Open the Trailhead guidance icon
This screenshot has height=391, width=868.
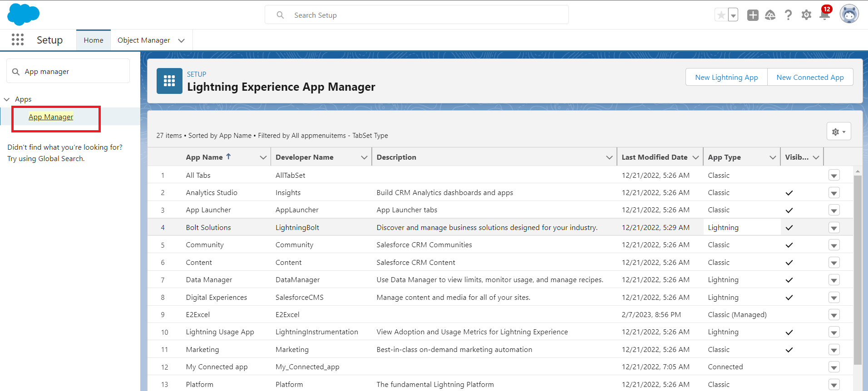click(770, 15)
